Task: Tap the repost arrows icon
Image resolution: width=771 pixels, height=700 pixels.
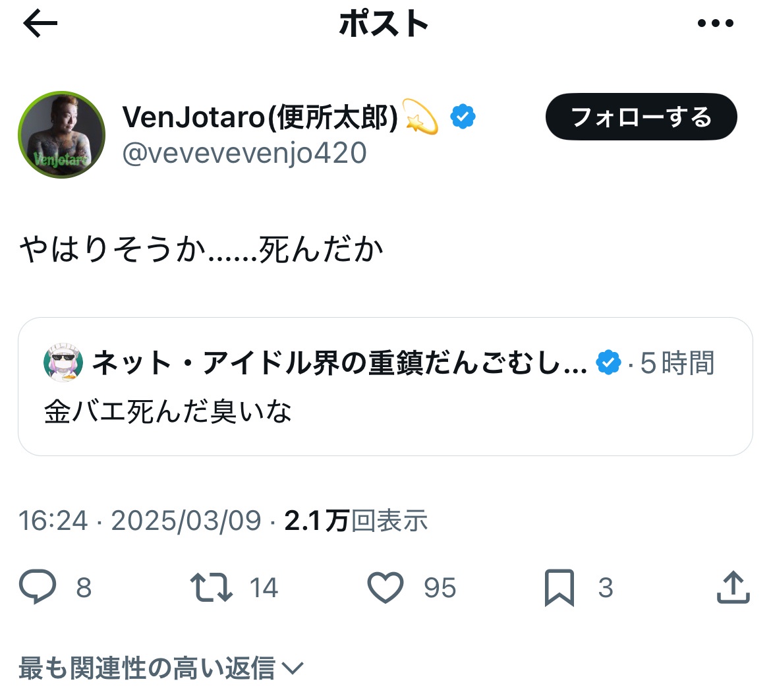Action: point(211,587)
